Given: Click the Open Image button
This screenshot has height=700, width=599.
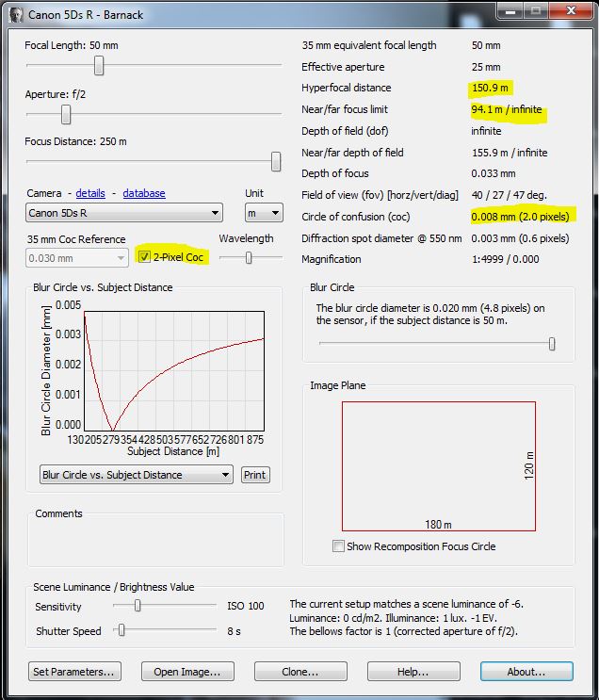Looking at the screenshot, I should (188, 672).
